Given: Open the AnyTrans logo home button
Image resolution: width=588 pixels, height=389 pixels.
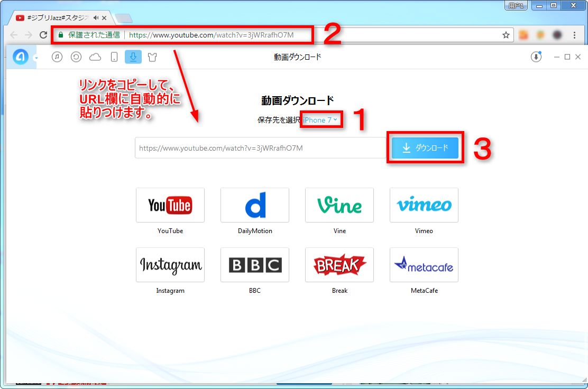Looking at the screenshot, I should click(21, 57).
